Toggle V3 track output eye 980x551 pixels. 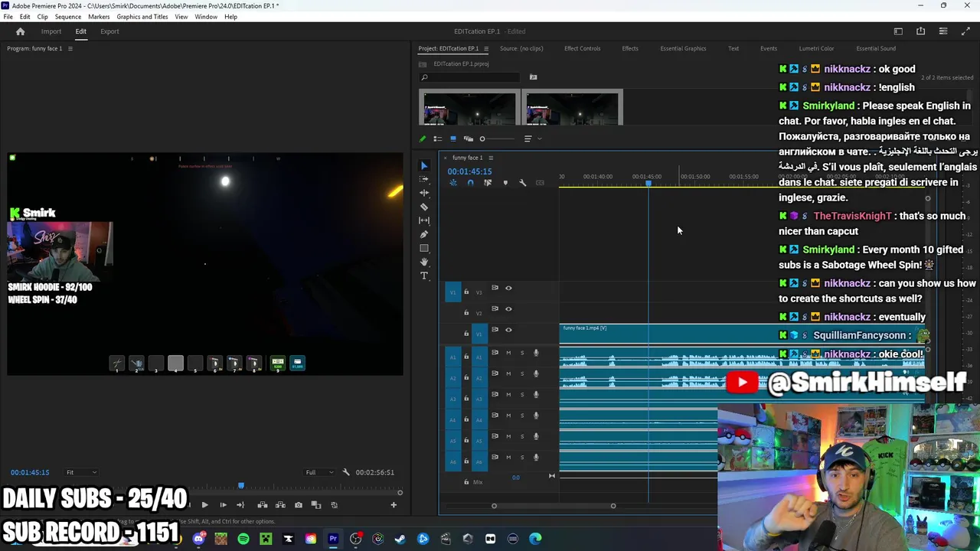tap(508, 288)
